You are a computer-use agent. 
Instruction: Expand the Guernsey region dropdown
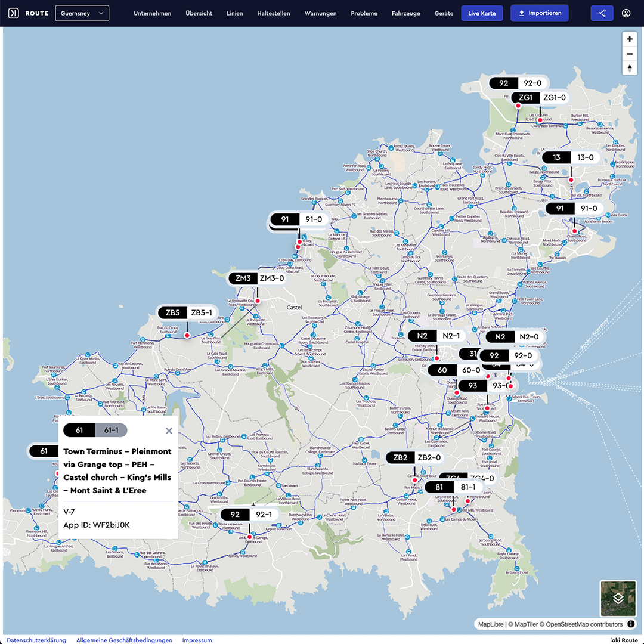[x=82, y=13]
